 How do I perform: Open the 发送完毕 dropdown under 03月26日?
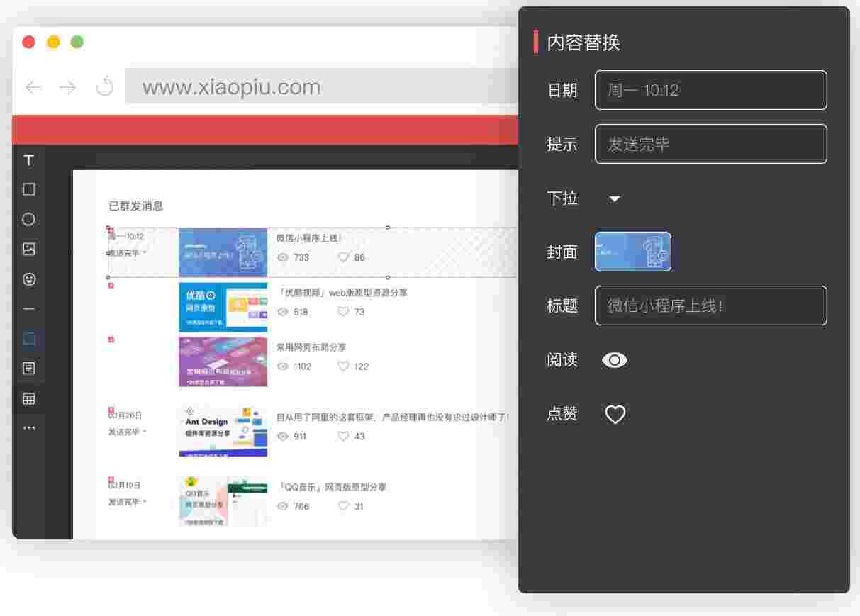click(145, 432)
